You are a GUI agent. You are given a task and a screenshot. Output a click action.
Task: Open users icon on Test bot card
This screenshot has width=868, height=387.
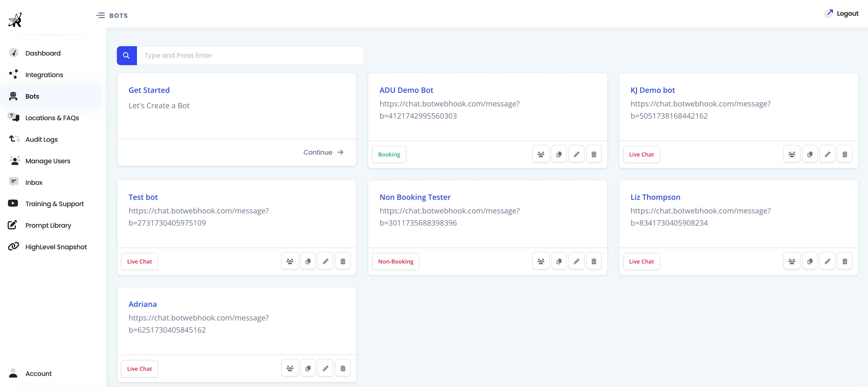coord(290,261)
